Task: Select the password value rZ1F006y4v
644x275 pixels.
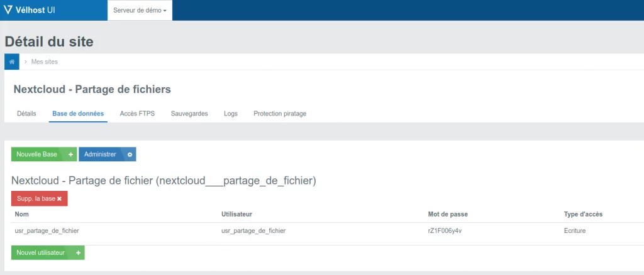Action: coord(445,231)
